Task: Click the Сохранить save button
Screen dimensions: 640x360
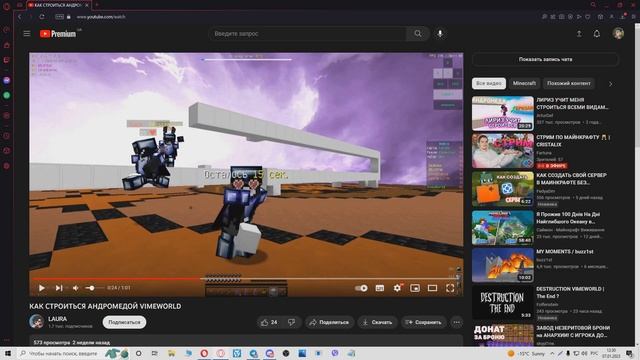Action: click(423, 322)
